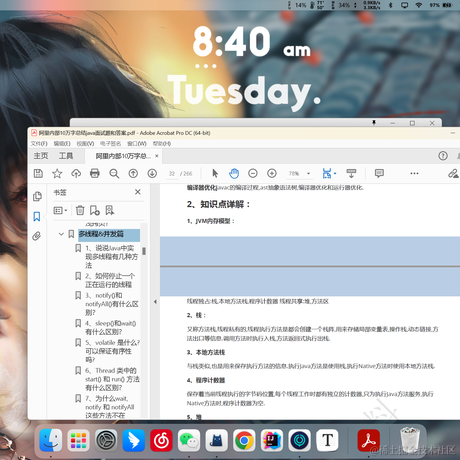Zoom out with the minus circle icon
Screen dimensions: 460x460
pyautogui.click(x=253, y=173)
